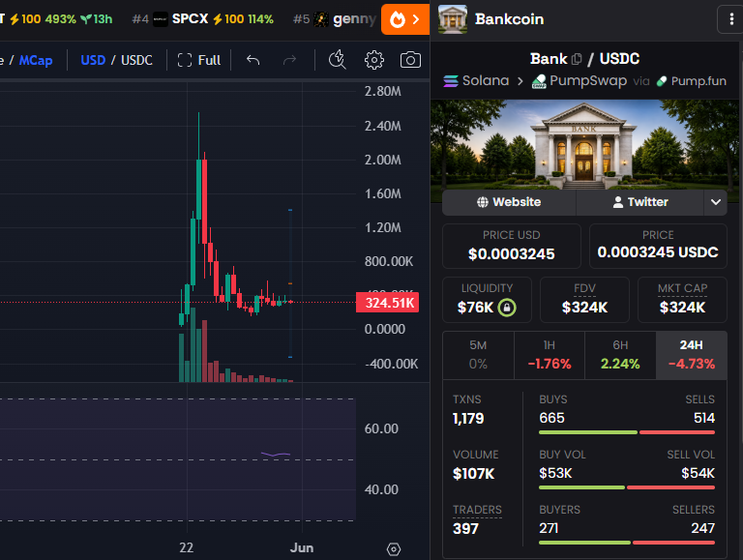Select USD denomination for chart
This screenshot has height=560, width=743.
[93, 60]
